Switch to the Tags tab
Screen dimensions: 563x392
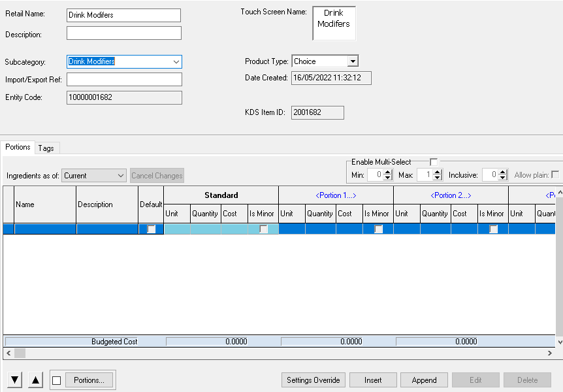tap(46, 148)
